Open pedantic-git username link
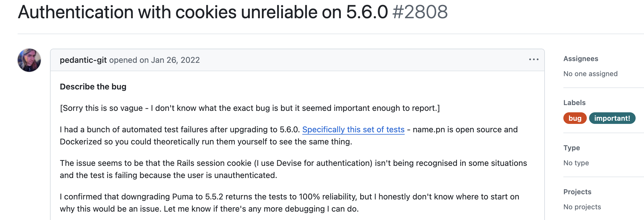The height and width of the screenshot is (220, 644). [x=83, y=60]
